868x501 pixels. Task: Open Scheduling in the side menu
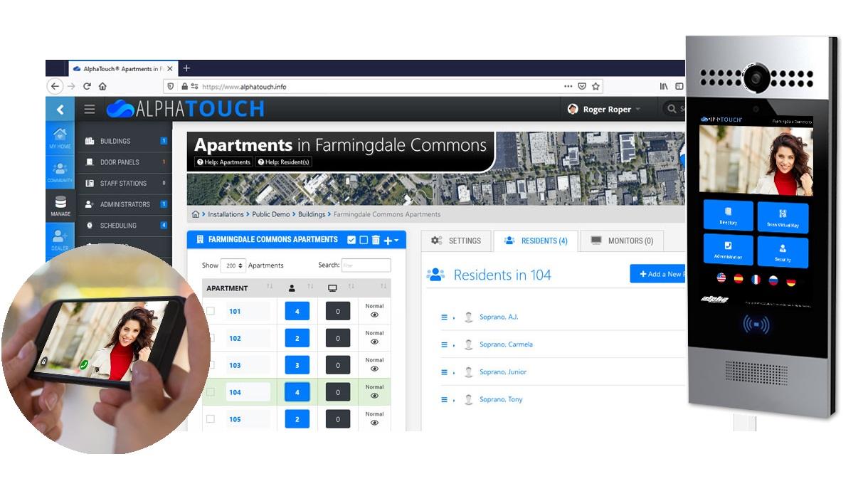point(125,226)
